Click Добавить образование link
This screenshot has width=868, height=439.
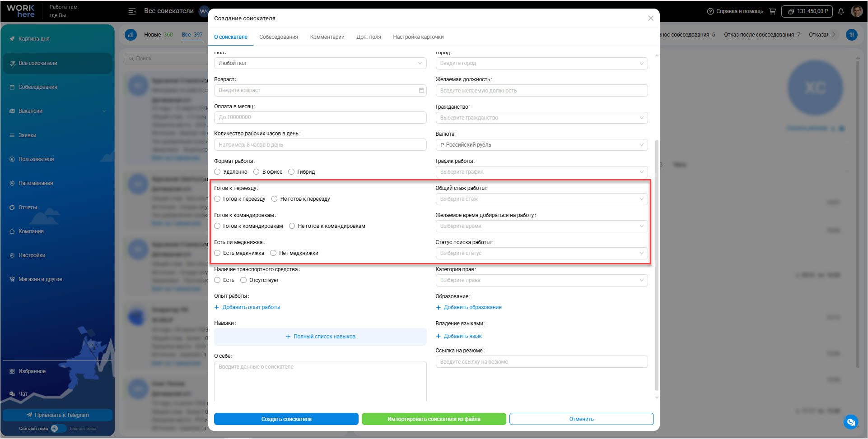pos(469,307)
